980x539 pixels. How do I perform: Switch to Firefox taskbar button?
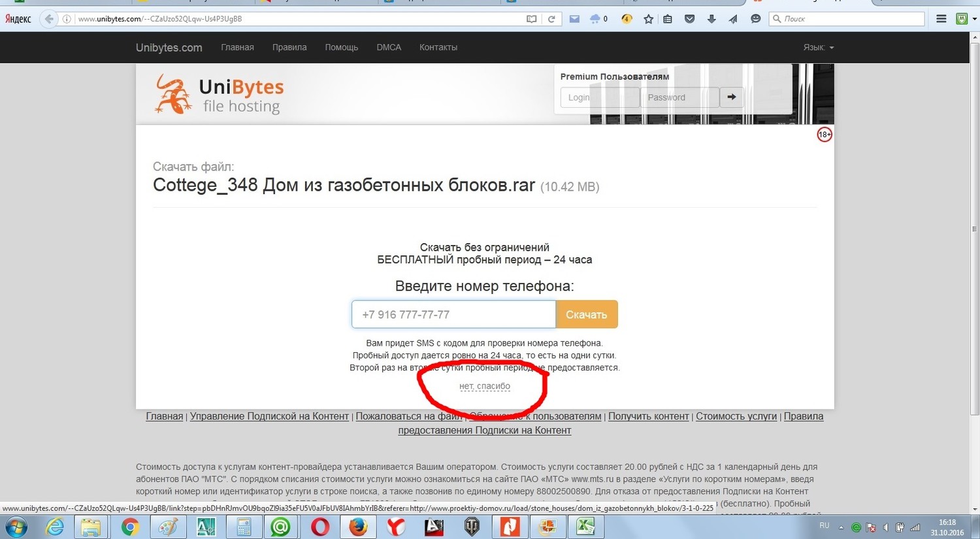(x=357, y=527)
